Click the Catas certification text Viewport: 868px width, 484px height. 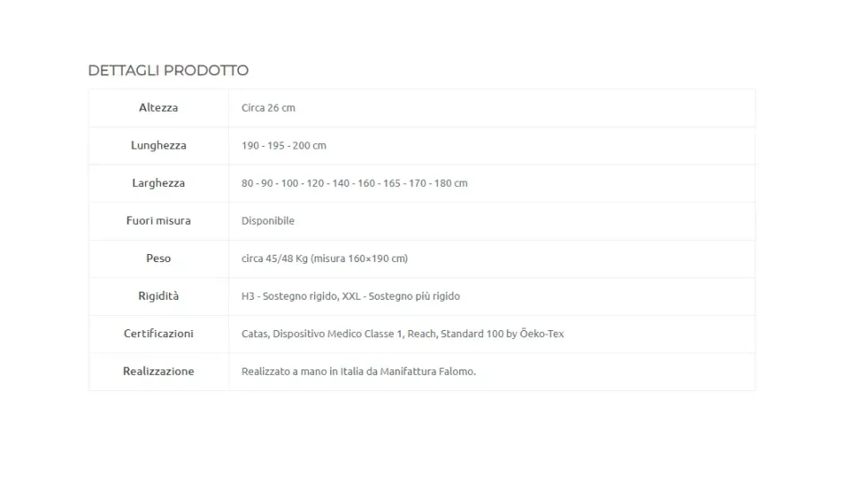[x=254, y=333]
